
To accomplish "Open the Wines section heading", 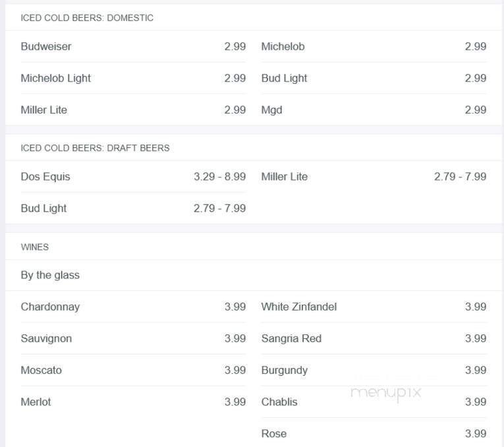I will click(x=35, y=247).
